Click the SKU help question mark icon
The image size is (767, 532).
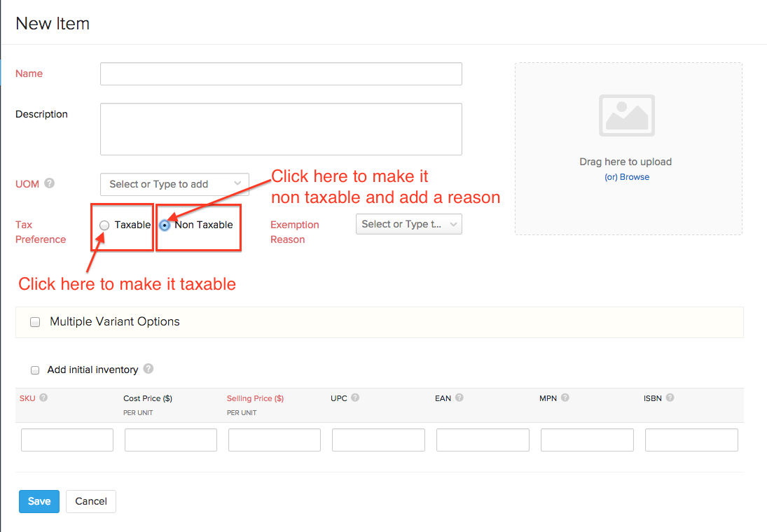click(43, 398)
